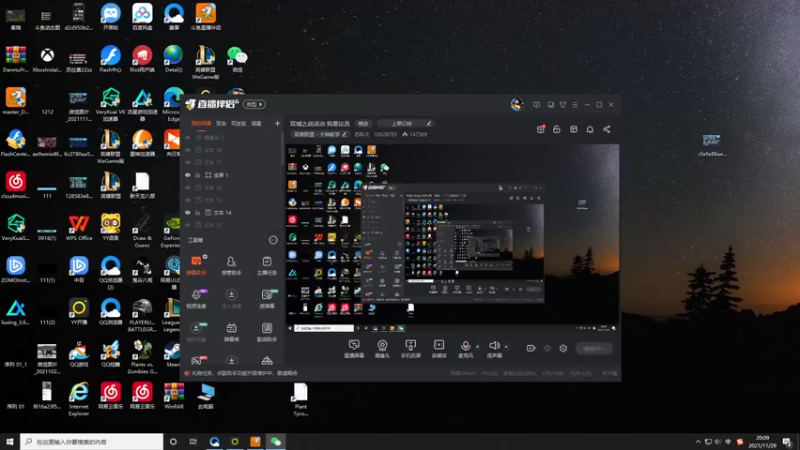Collapse the 工具箱 toolbox section
This screenshot has height=450, width=800.
click(273, 240)
